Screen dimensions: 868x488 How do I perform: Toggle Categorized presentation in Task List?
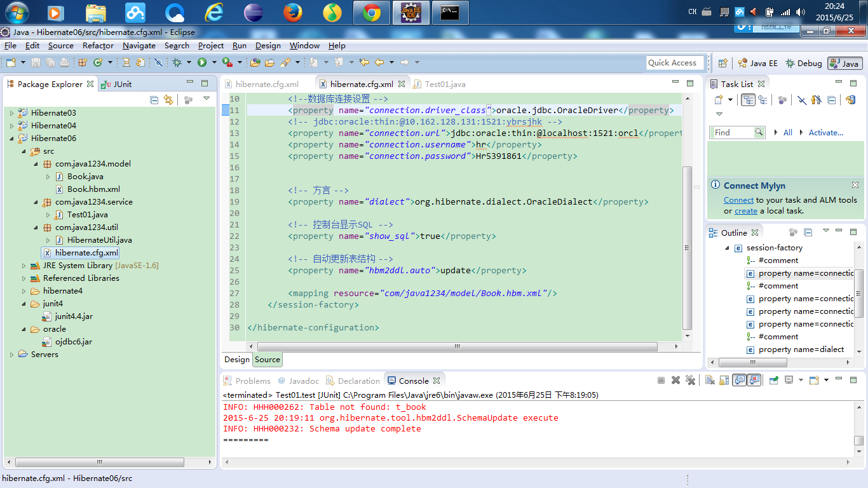tap(748, 100)
